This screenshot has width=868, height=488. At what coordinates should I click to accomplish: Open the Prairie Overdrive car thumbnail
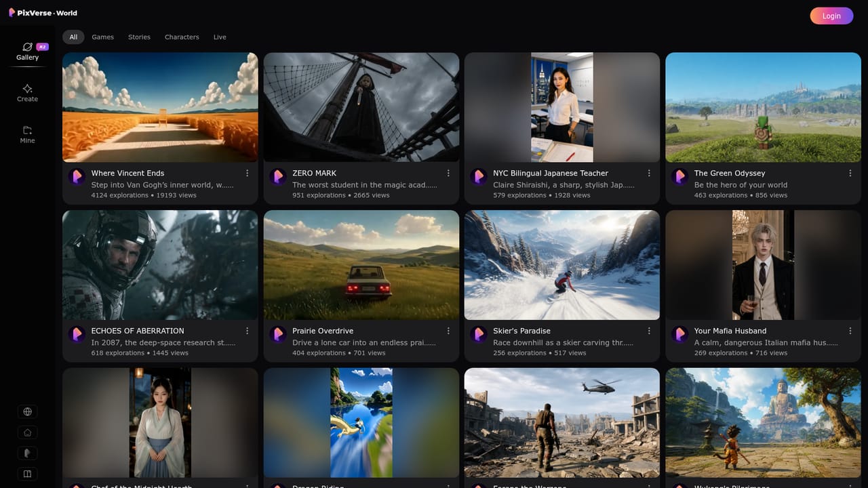[361, 265]
